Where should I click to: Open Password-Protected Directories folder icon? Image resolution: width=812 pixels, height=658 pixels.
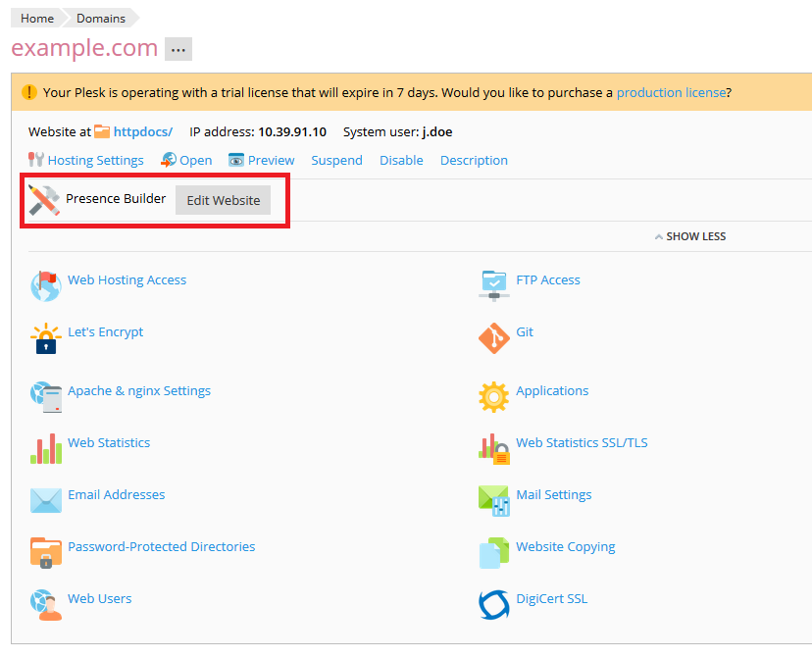(45, 552)
